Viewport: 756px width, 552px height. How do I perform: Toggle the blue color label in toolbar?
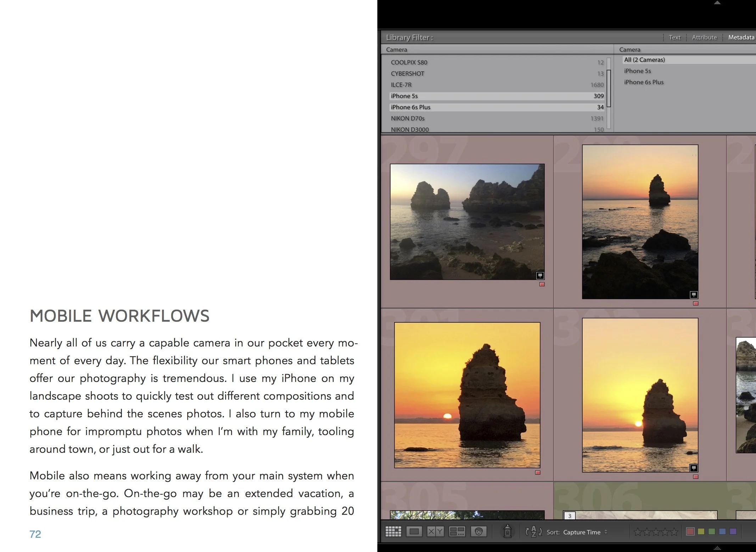pyautogui.click(x=722, y=531)
